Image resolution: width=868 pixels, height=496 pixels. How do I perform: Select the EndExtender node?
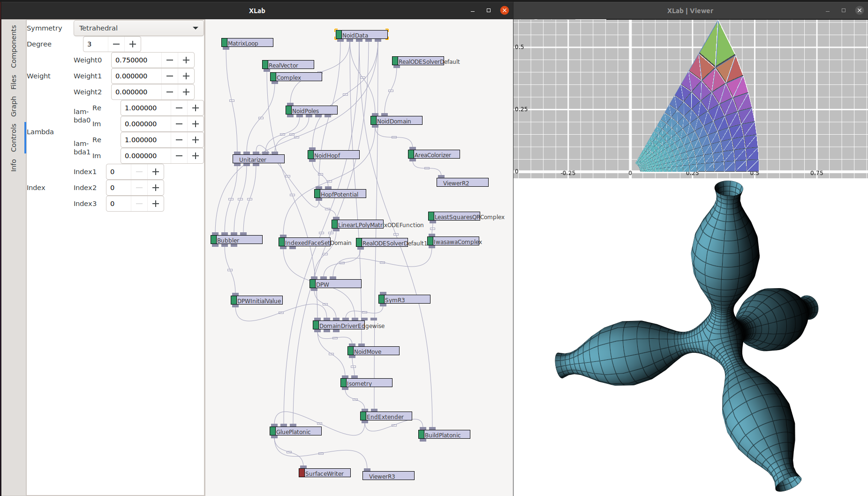pos(386,417)
